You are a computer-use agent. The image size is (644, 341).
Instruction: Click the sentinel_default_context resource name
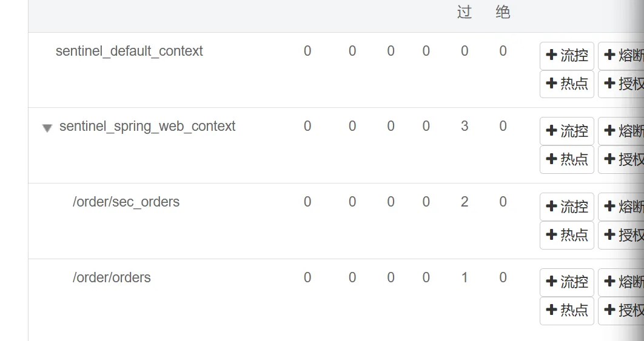click(129, 51)
